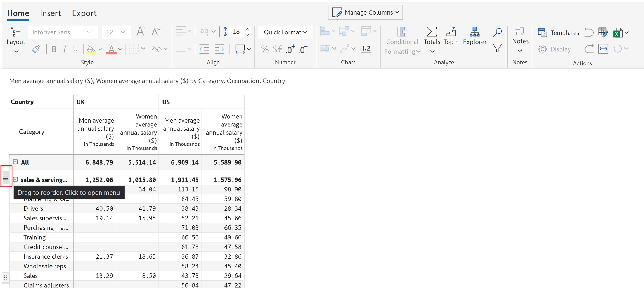Screen dimensions: 644x288
Task: Open the Quick Format dropdown
Action: pos(285,32)
